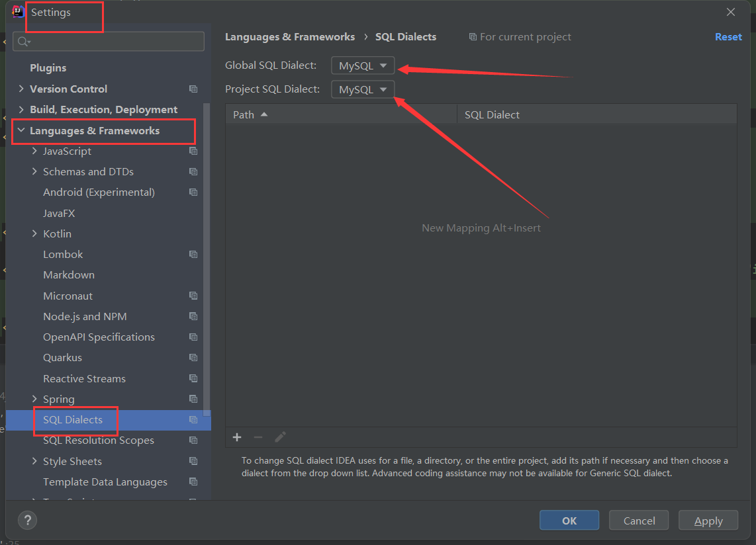Click project-level icon beside Quarkus
The image size is (756, 545).
tap(193, 358)
